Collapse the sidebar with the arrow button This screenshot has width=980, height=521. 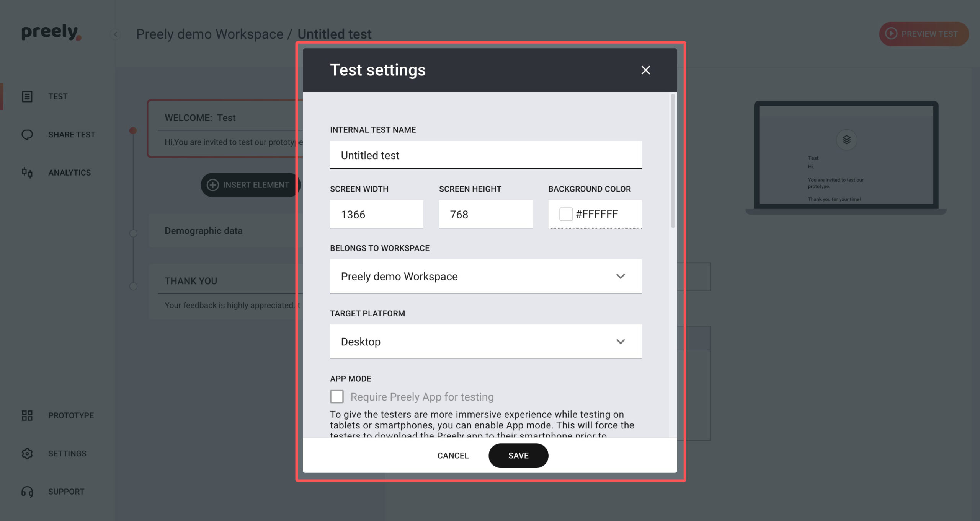(115, 34)
